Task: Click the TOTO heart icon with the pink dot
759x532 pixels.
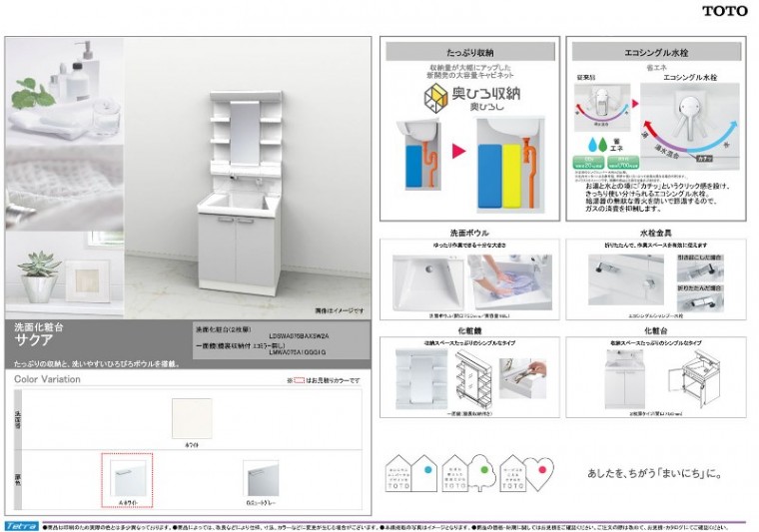Action: tap(526, 473)
